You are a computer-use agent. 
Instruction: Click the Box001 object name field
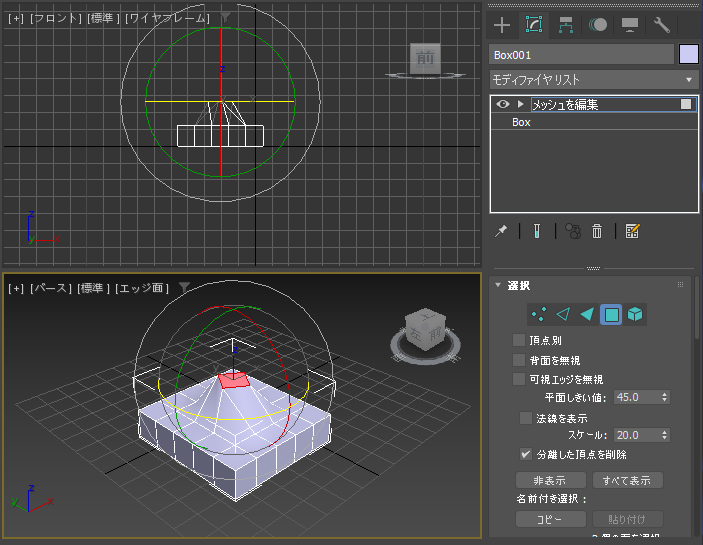pyautogui.click(x=581, y=55)
